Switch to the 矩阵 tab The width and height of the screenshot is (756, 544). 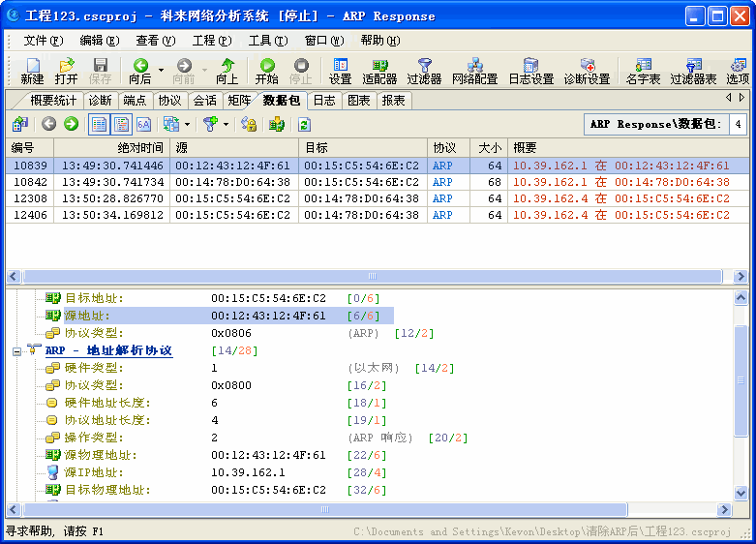[240, 101]
